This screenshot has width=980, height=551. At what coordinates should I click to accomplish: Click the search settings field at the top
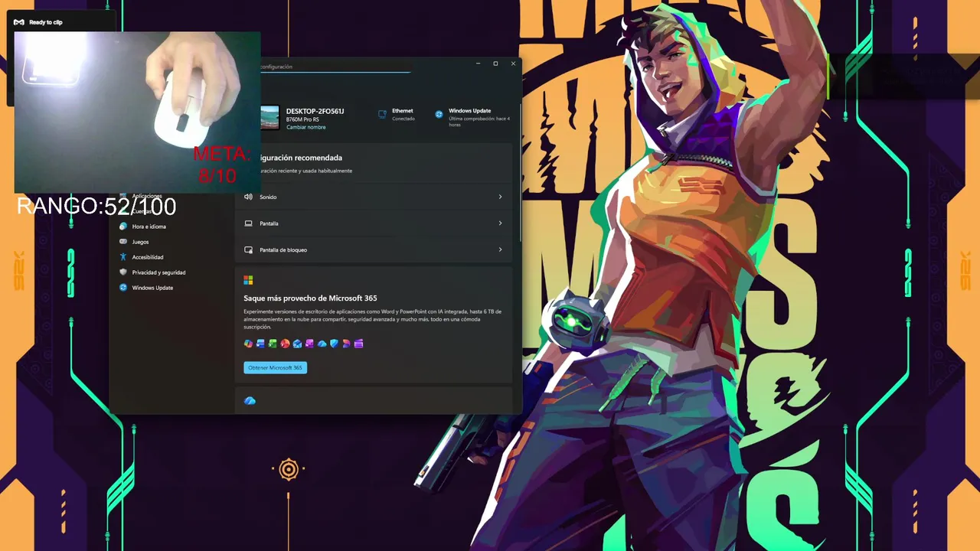[335, 67]
